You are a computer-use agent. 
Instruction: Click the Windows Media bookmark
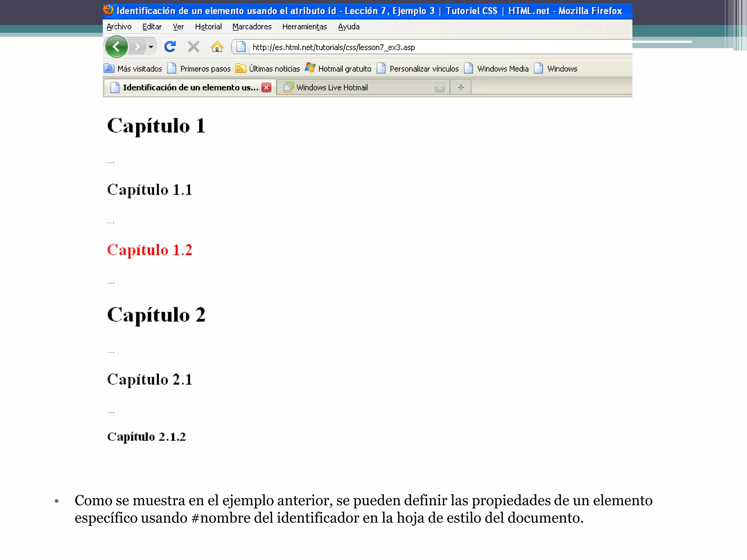(496, 69)
